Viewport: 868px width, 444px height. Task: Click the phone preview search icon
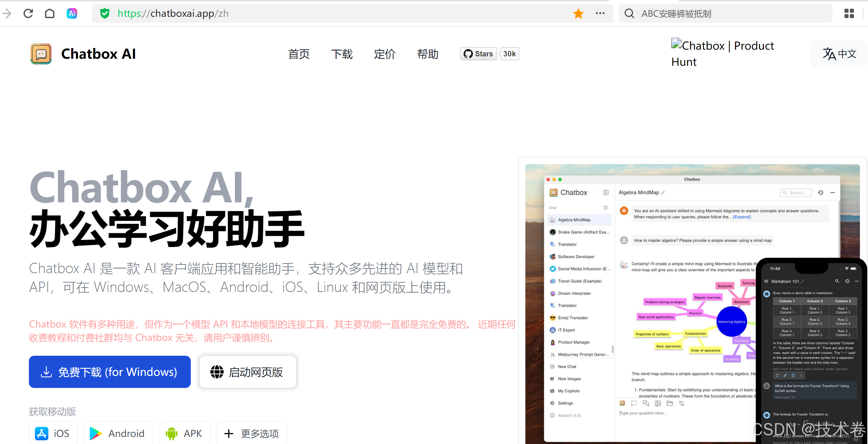(837, 281)
